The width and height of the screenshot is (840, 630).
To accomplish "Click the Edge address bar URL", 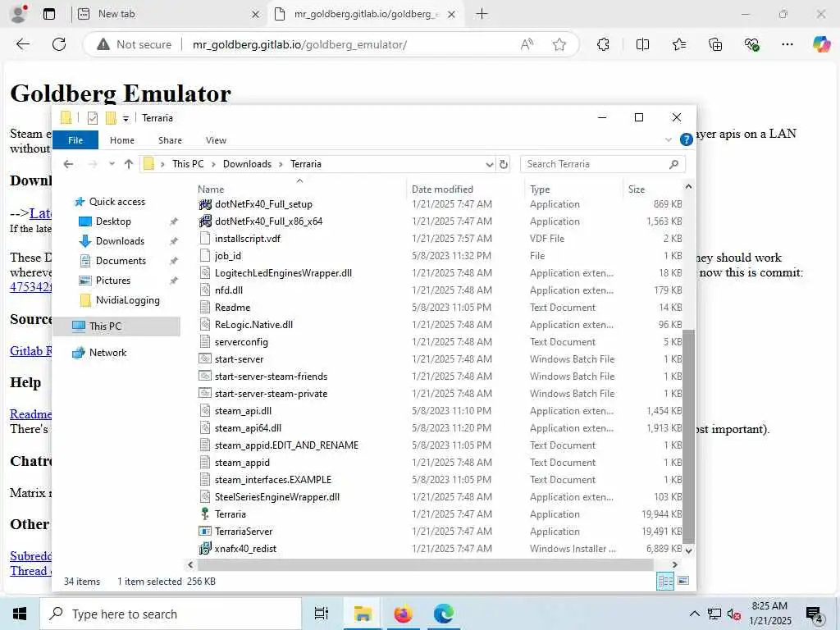I will [x=299, y=44].
